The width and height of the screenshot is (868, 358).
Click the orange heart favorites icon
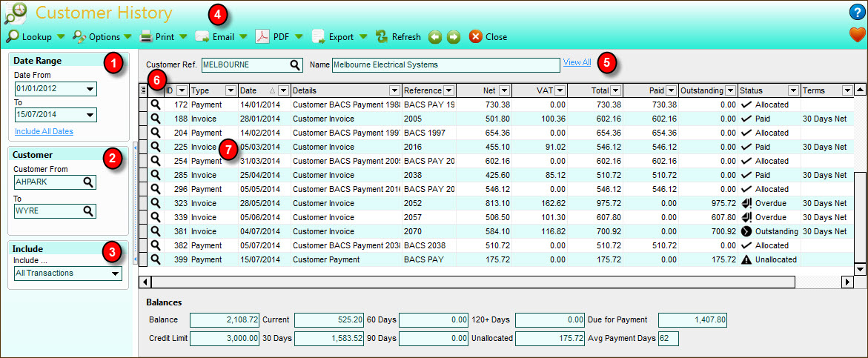click(857, 35)
